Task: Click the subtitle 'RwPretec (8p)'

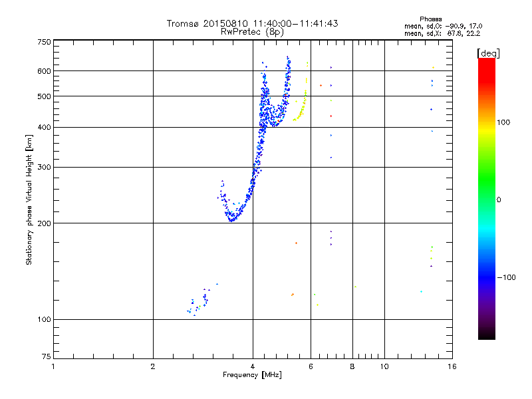Action: tap(252, 32)
